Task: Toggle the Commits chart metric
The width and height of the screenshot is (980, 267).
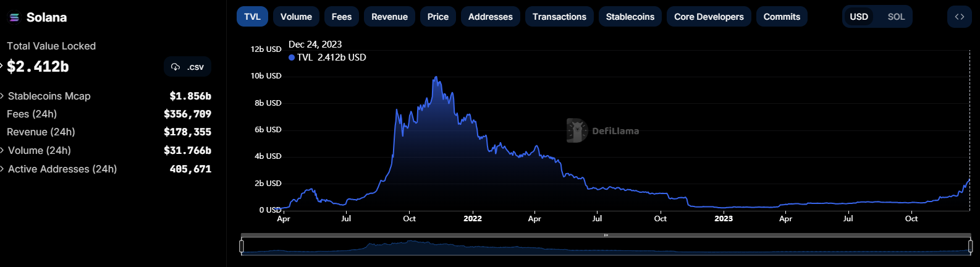Action: click(782, 17)
